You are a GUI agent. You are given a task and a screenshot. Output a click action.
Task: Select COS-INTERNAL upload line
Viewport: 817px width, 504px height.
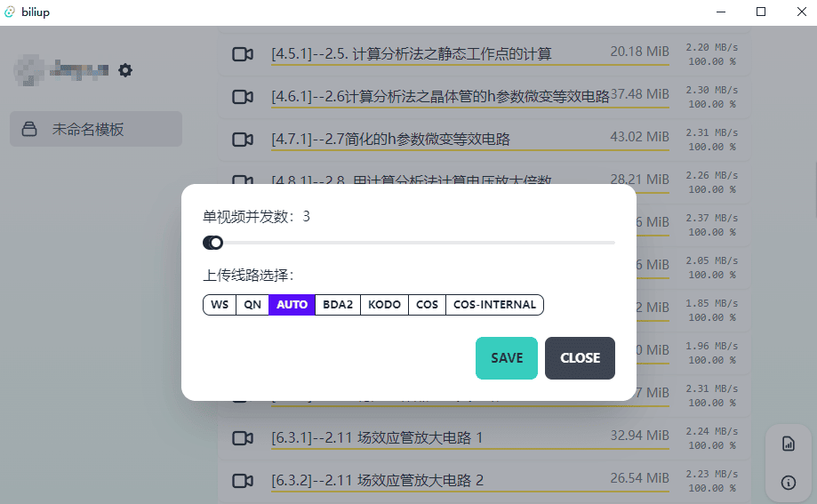tap(494, 305)
